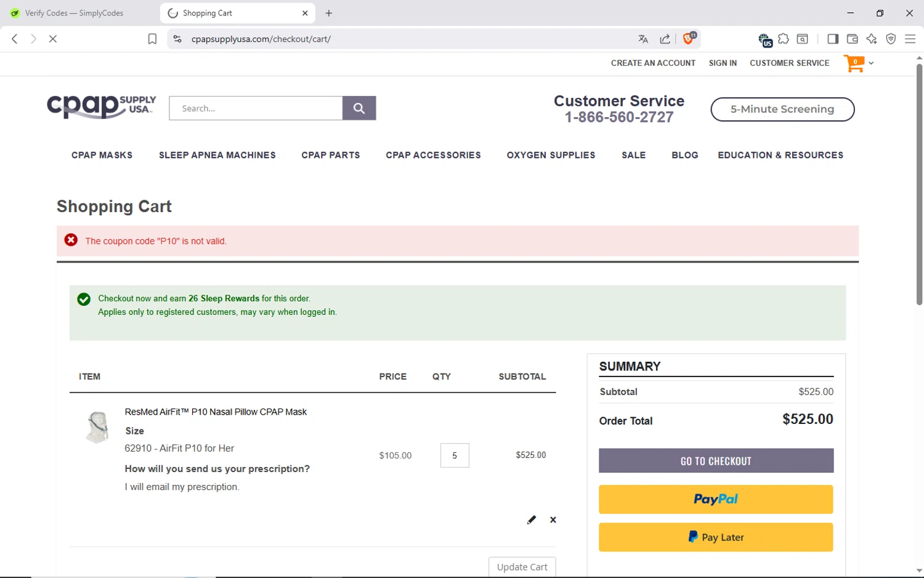This screenshot has height=578, width=924.
Task: Open the browser hamburger menu
Action: pos(910,39)
